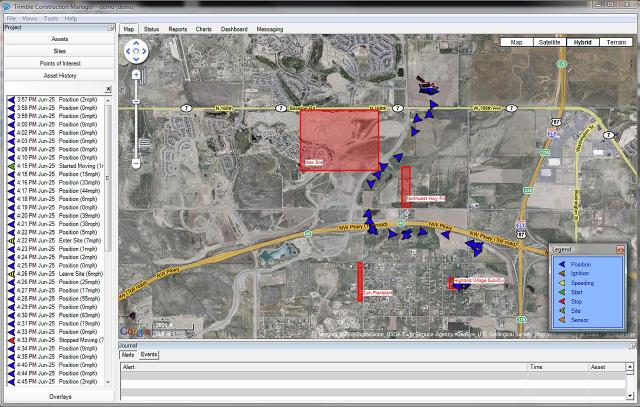Screen dimensions: 640x407
Task: Click the Site icon in Legend
Action: point(562,311)
